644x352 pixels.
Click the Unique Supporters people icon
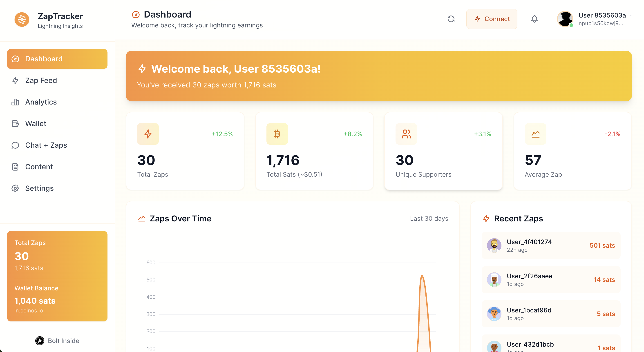point(406,134)
